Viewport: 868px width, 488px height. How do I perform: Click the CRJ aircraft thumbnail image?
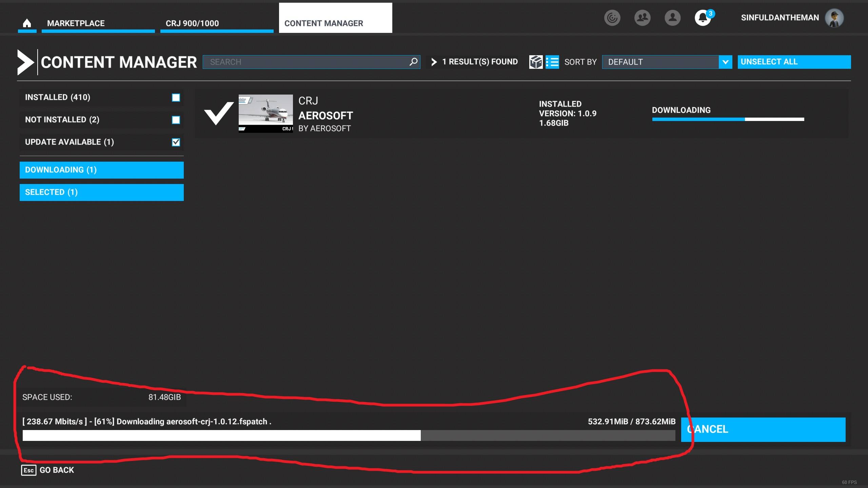(266, 114)
